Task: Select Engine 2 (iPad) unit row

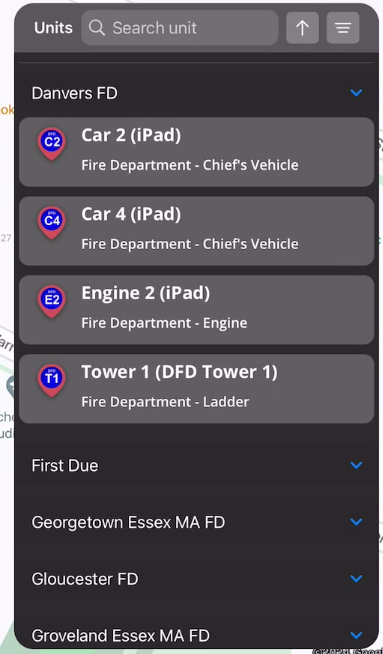Action: 197,309
